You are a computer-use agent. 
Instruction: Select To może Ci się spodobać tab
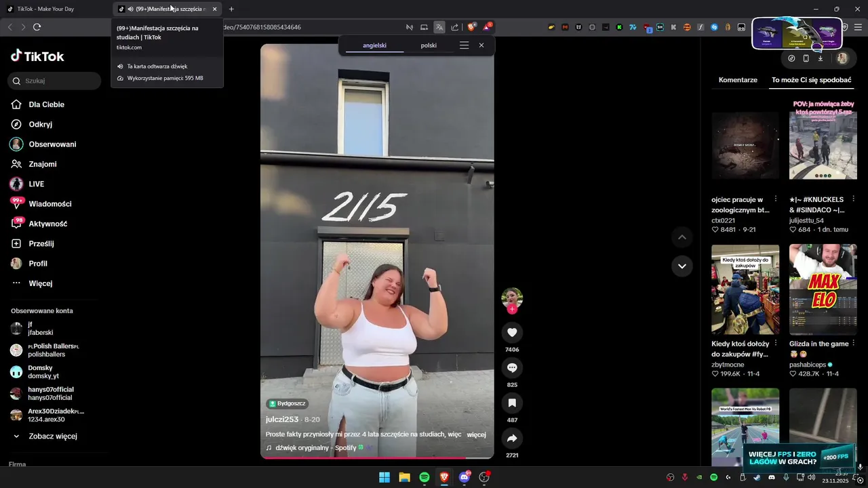click(x=811, y=80)
